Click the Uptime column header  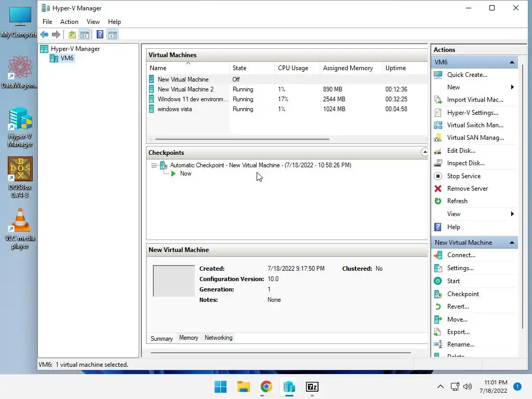405,68
